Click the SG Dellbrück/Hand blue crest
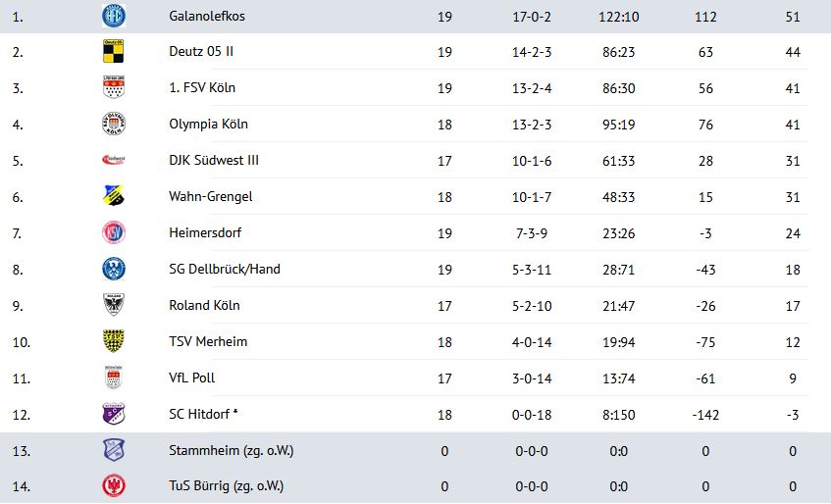Image resolution: width=831 pixels, height=504 pixels. [114, 269]
